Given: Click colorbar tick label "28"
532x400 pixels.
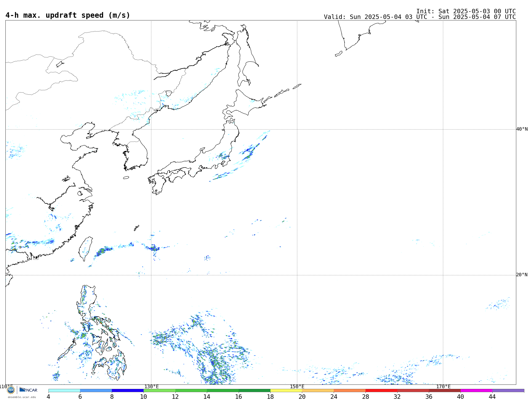Looking at the screenshot, I should 366,397.
